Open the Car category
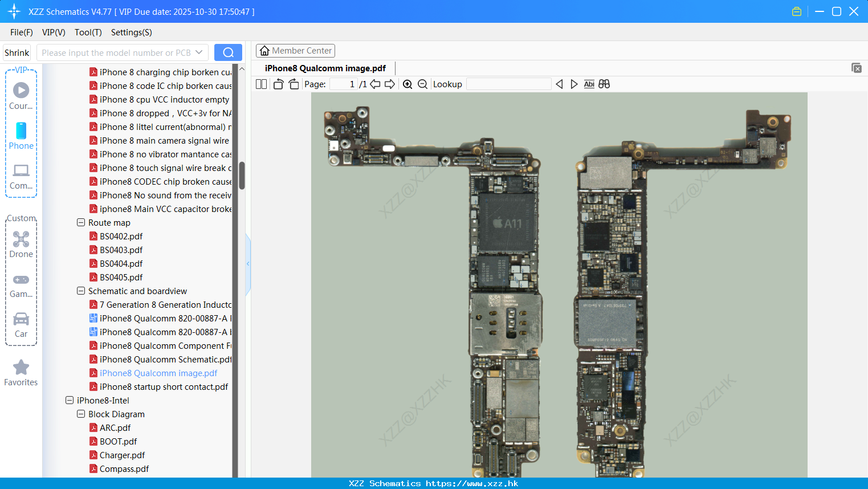 tap(21, 325)
